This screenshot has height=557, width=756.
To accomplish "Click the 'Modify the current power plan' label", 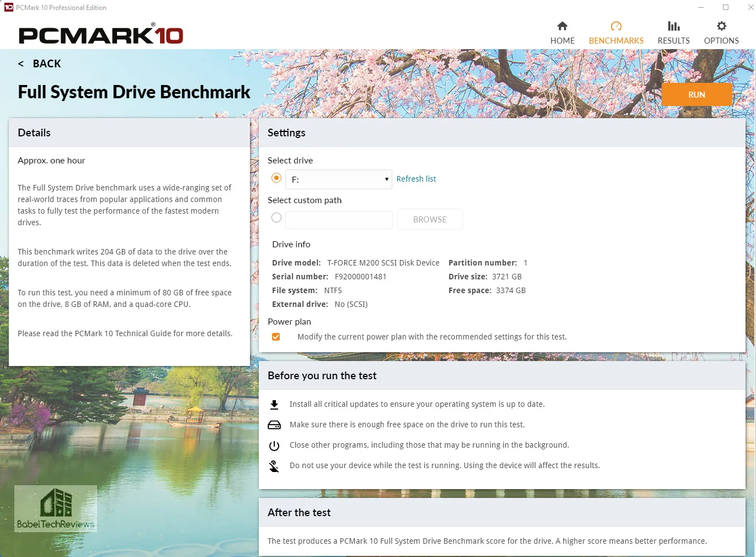I will tap(432, 337).
